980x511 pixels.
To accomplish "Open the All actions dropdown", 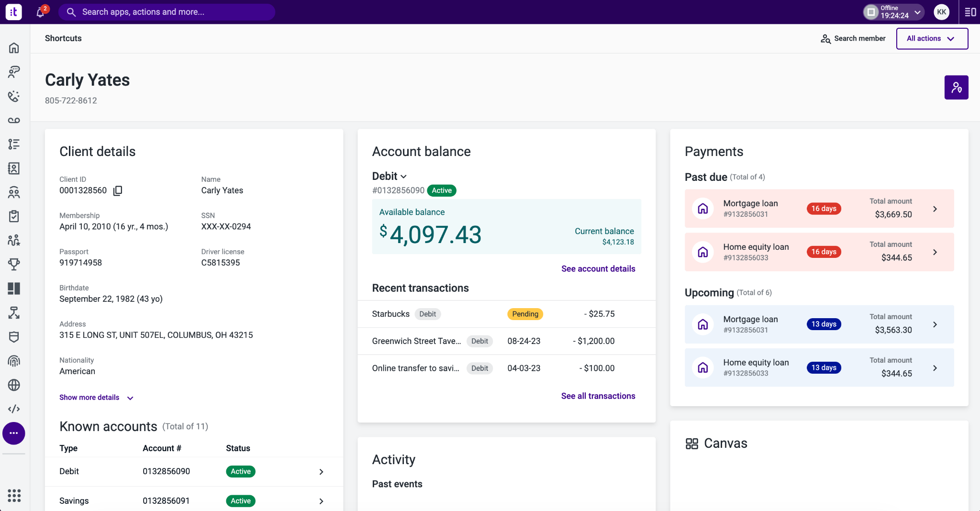I will tap(932, 38).
